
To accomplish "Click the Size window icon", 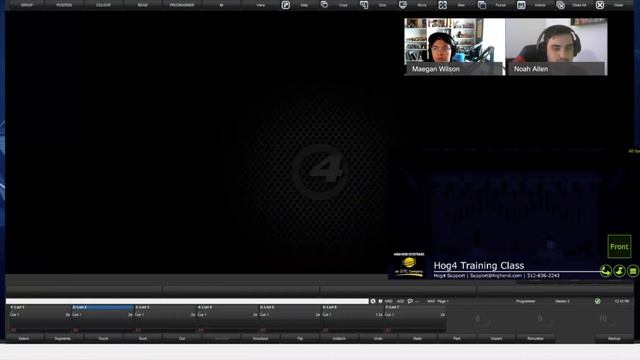I will [x=364, y=5].
